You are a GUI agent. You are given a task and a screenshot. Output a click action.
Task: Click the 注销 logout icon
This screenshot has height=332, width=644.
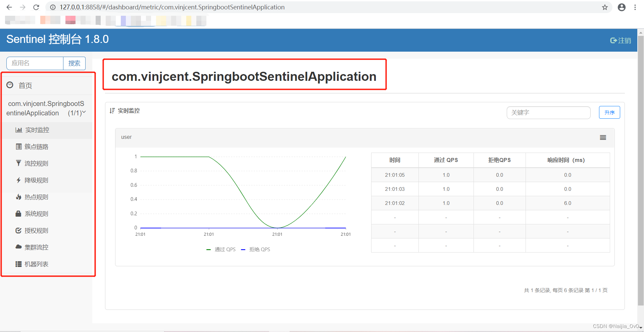click(613, 41)
